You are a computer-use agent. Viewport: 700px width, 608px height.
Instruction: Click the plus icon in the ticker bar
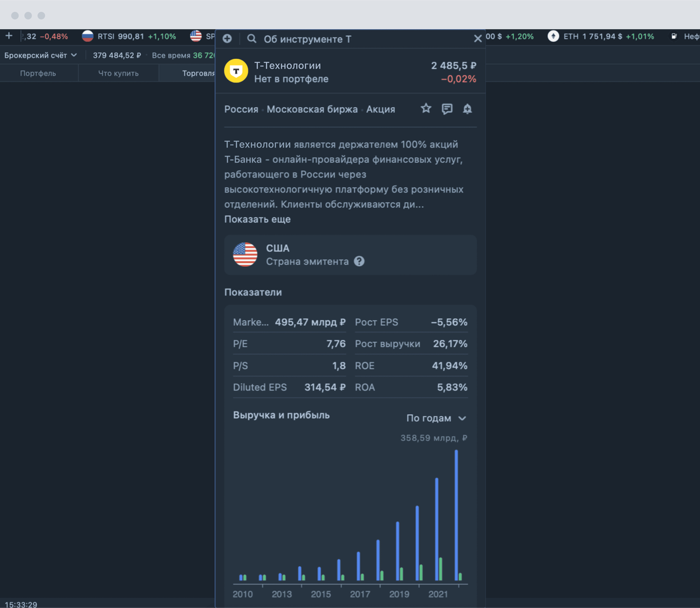click(x=9, y=36)
